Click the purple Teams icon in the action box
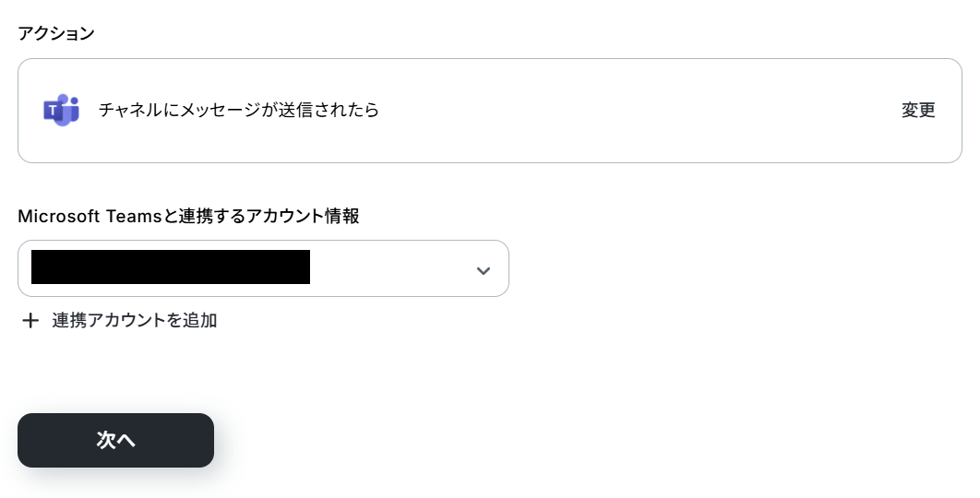 coord(61,110)
